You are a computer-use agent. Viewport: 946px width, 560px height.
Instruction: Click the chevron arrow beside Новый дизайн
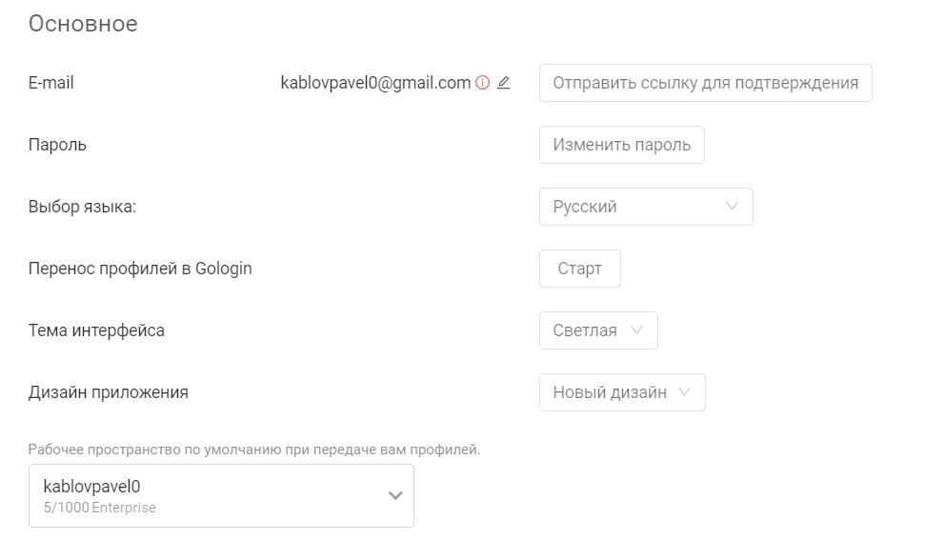tap(684, 391)
